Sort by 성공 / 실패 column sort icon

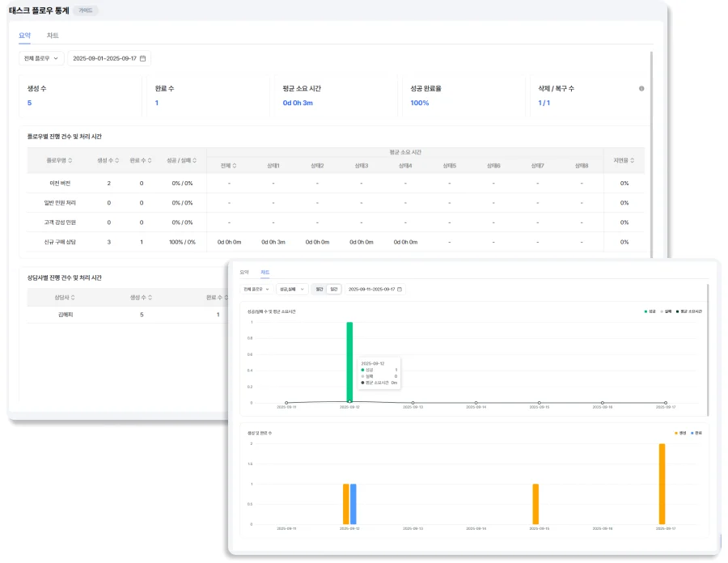[x=195, y=160]
